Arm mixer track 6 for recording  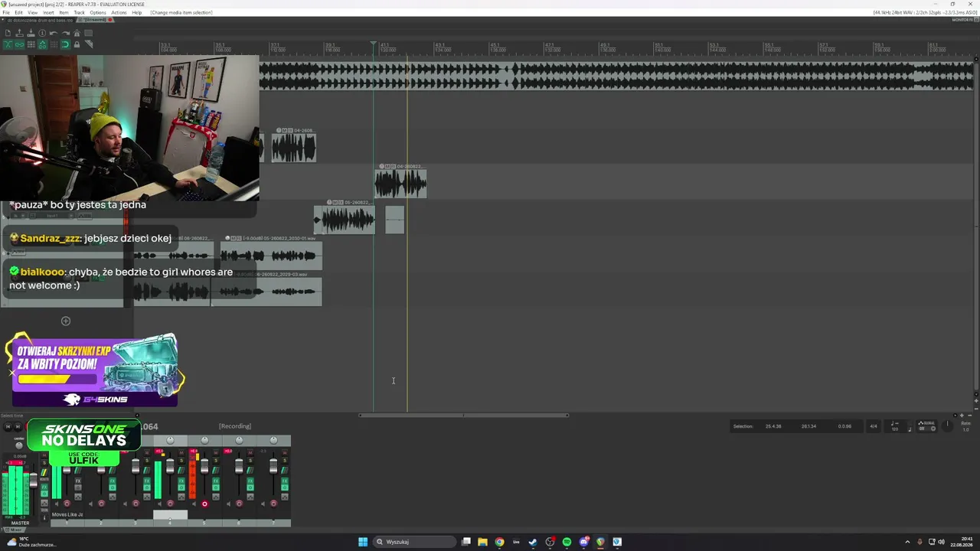pyautogui.click(x=239, y=504)
